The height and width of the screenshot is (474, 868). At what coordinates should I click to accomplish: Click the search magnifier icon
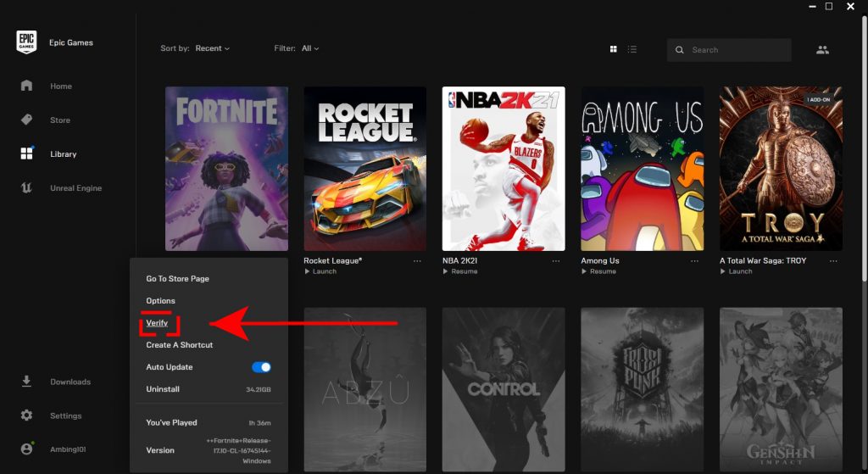(679, 50)
